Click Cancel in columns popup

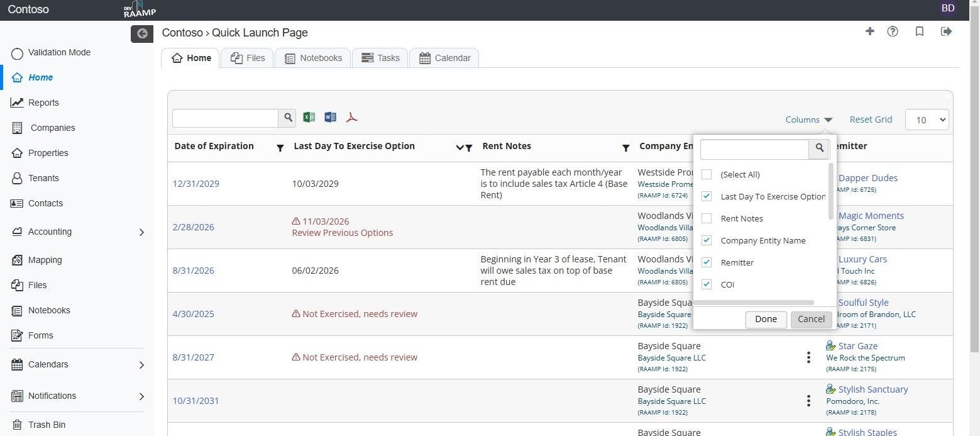pyautogui.click(x=811, y=319)
